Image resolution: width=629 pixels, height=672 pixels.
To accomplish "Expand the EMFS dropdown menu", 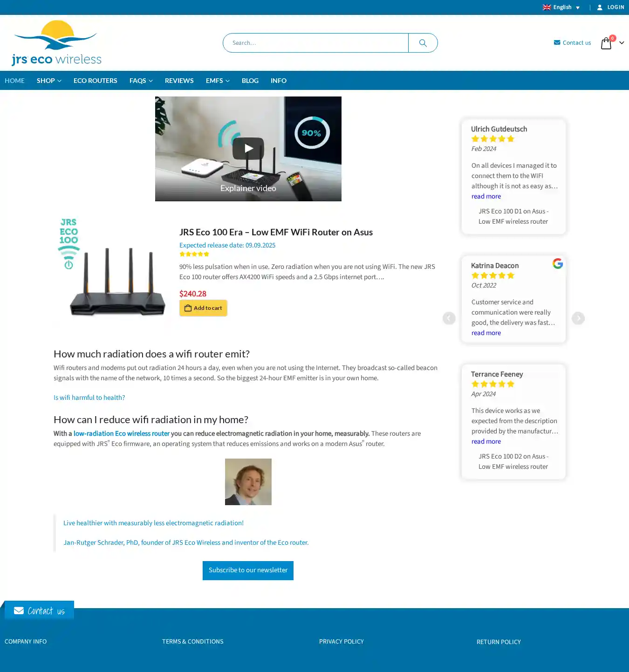I will coord(218,81).
